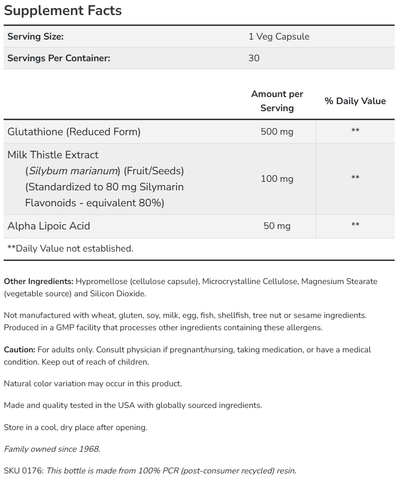Select the Milk Thistle Extract ingredient name
The height and width of the screenshot is (480, 402).
[53, 155]
